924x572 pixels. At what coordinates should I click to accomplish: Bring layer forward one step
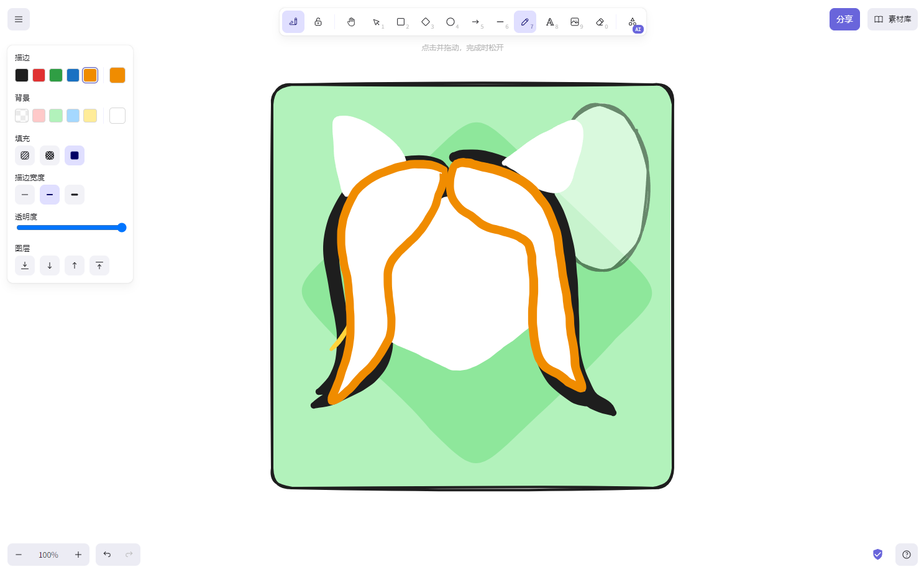[75, 265]
